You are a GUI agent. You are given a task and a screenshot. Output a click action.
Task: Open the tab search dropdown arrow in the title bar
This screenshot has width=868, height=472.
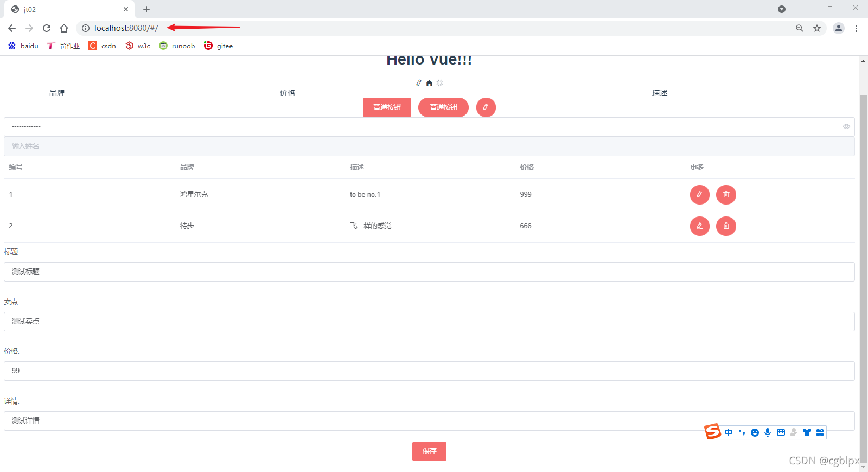pos(782,9)
